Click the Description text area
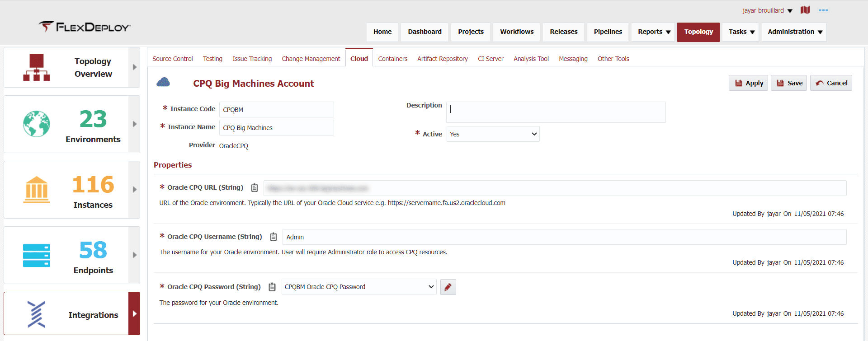The height and width of the screenshot is (341, 868). (556, 112)
